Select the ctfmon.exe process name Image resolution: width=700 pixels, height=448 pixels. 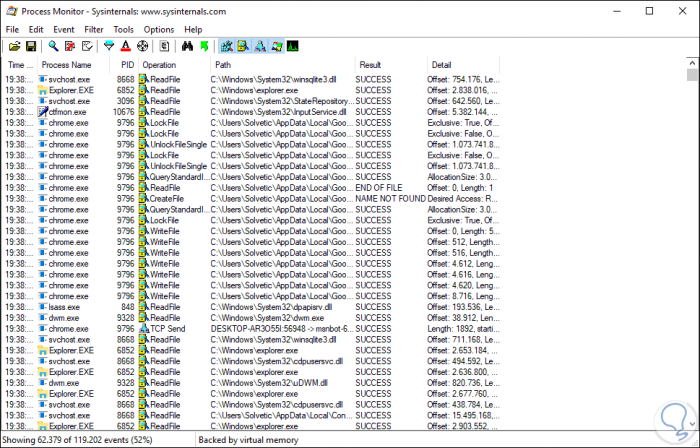[x=67, y=112]
